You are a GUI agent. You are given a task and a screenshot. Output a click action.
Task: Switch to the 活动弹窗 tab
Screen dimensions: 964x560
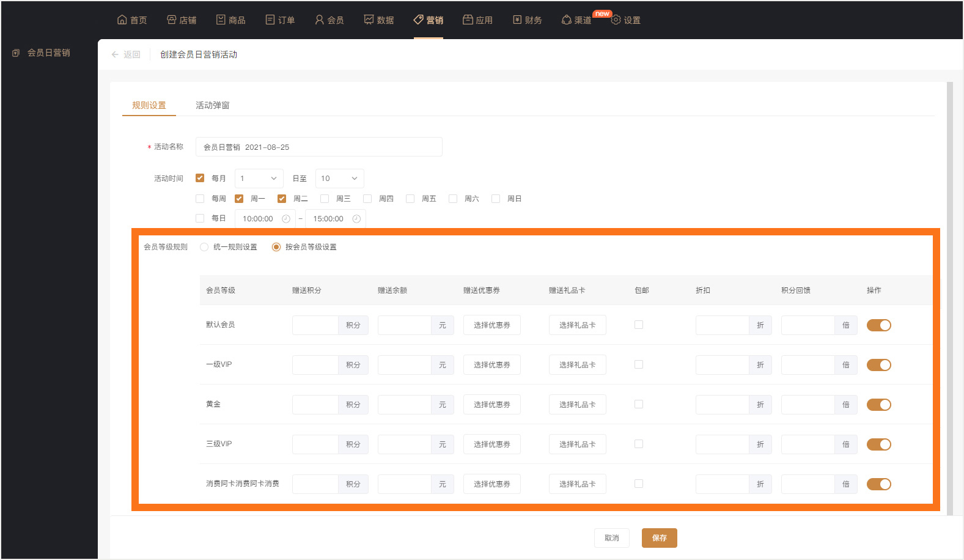212,105
